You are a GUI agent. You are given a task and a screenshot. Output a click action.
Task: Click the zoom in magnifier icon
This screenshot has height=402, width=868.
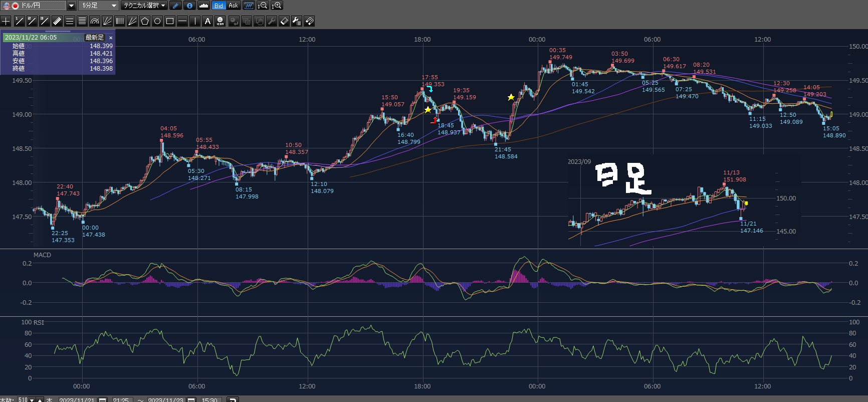(277, 6)
